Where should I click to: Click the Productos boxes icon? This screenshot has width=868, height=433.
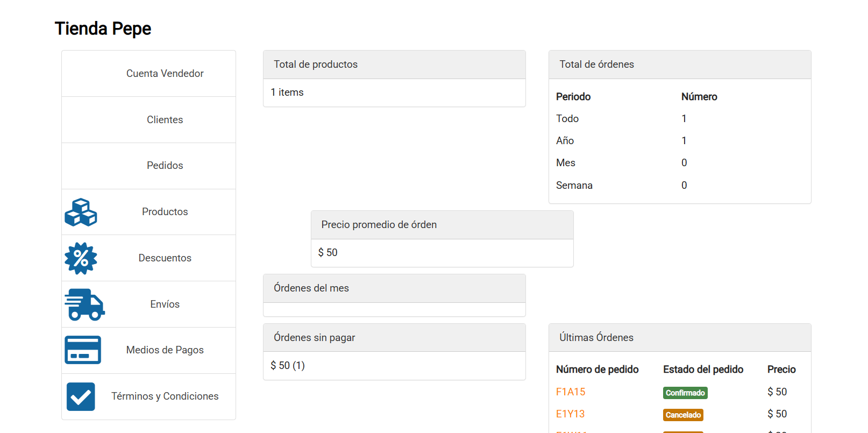pos(81,212)
